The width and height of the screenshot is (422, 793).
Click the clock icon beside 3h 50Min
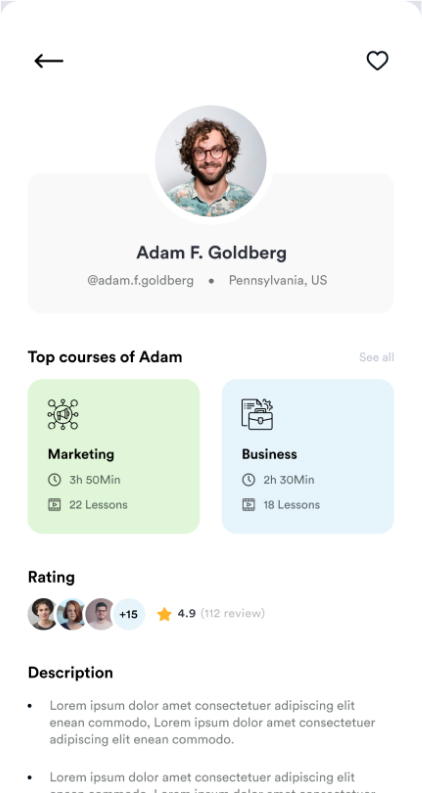[54, 479]
